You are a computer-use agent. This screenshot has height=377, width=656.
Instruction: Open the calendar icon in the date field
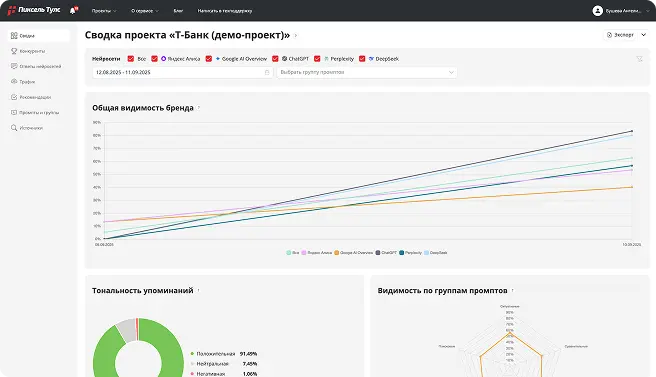coord(267,72)
